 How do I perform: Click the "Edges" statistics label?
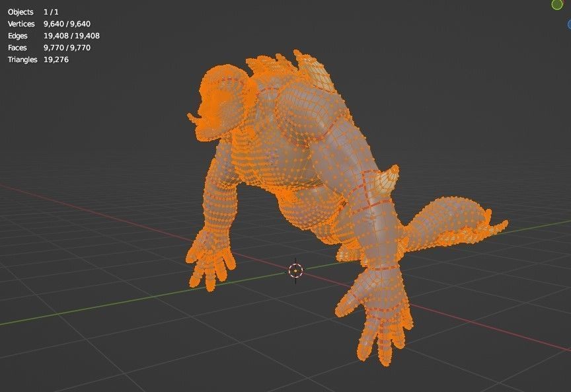pos(17,36)
